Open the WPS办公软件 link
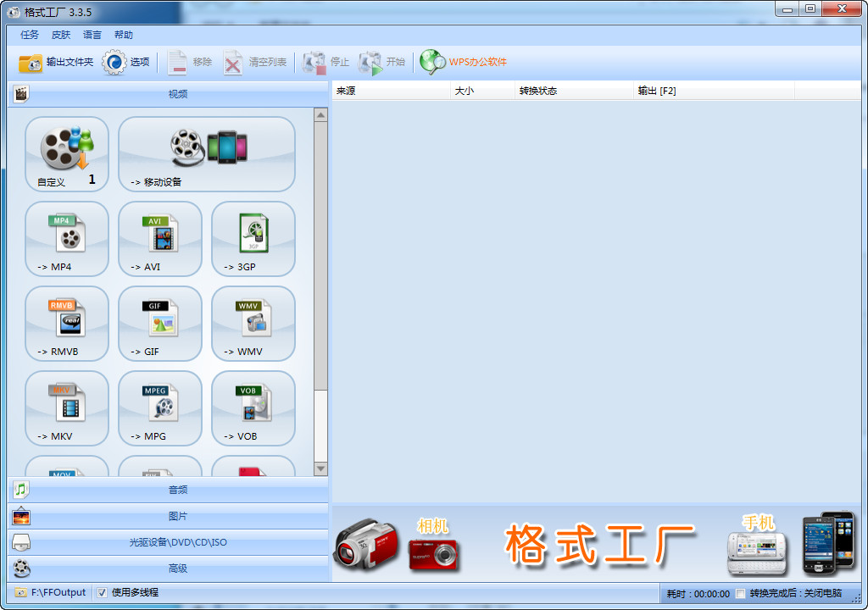Viewport: 868px width, 610px height. pos(464,62)
